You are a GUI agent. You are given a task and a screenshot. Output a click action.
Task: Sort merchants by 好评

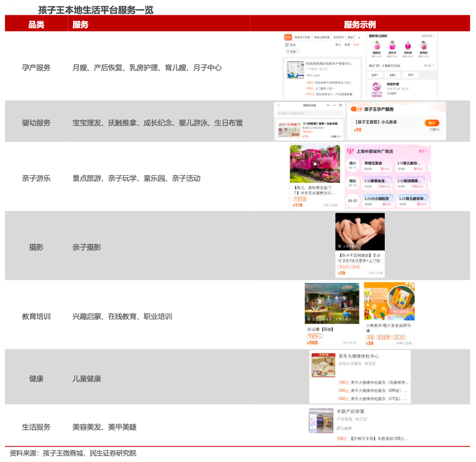click(x=356, y=45)
